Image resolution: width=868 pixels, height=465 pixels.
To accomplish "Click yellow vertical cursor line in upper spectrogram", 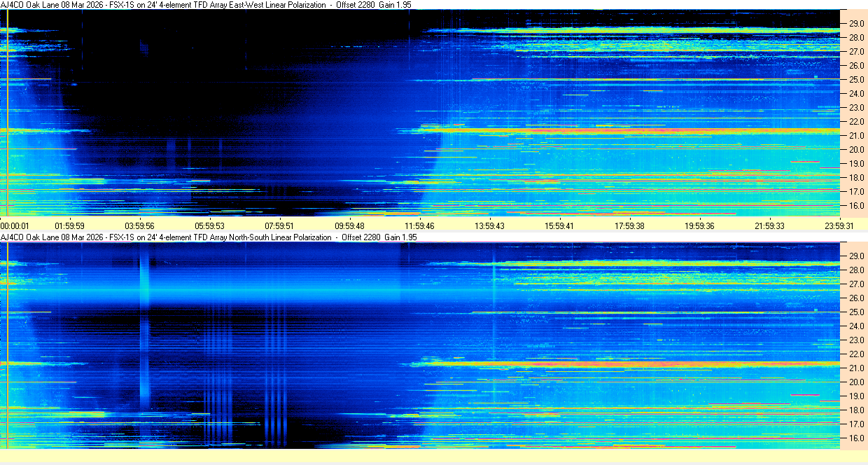I will click(x=7, y=112).
